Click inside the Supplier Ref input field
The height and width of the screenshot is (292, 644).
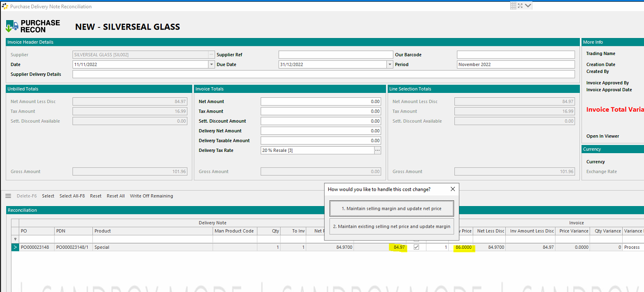[336, 54]
